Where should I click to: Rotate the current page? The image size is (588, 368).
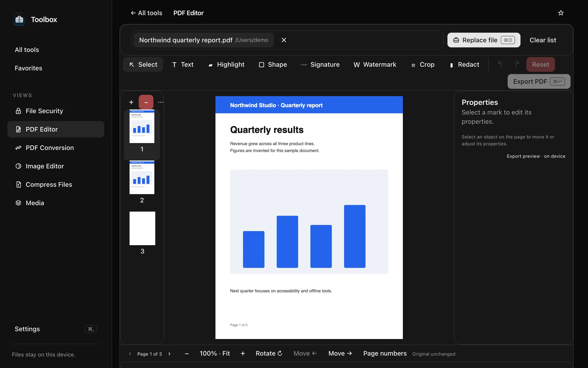pos(269,354)
